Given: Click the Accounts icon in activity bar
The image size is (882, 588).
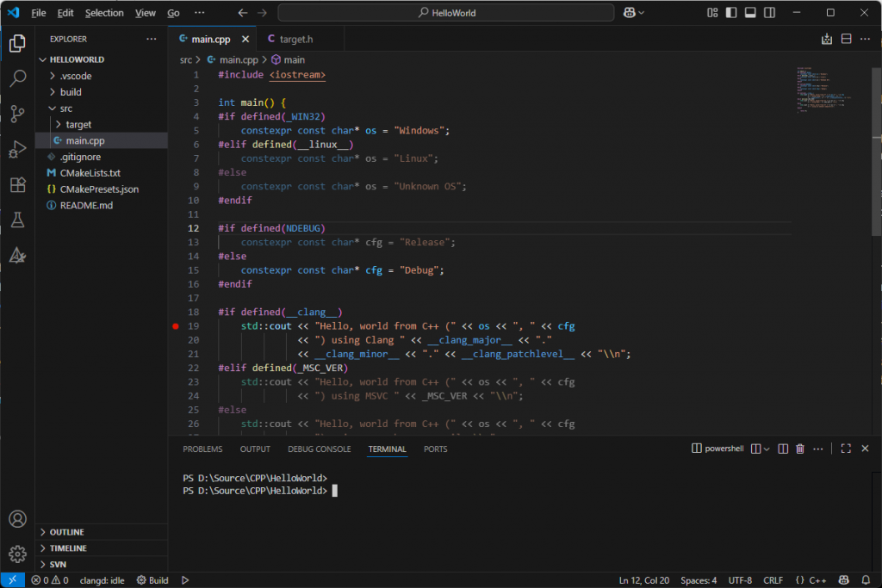Looking at the screenshot, I should [x=17, y=519].
